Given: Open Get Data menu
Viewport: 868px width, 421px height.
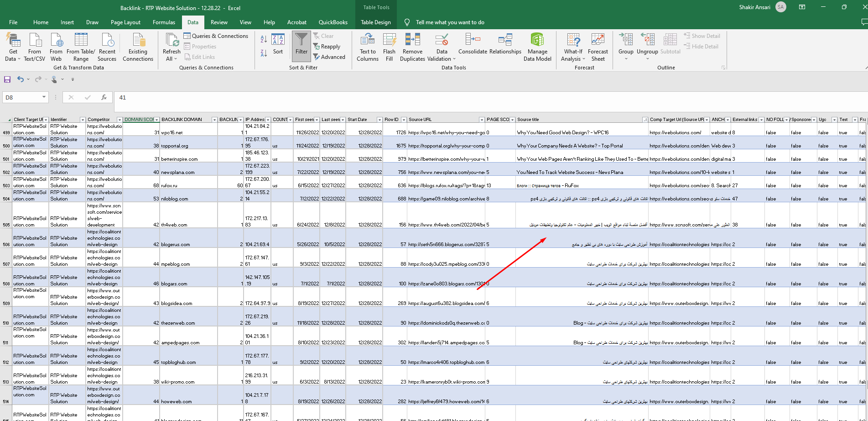Looking at the screenshot, I should coord(13,47).
